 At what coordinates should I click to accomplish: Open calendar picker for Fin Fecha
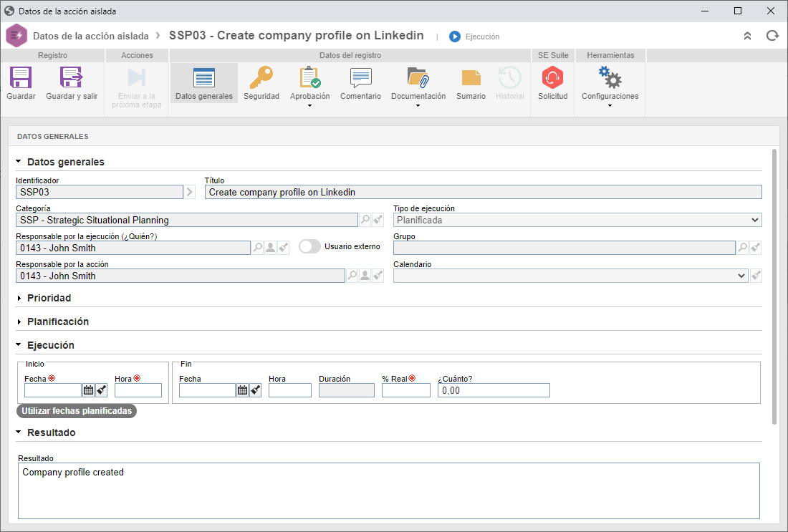[x=242, y=390]
